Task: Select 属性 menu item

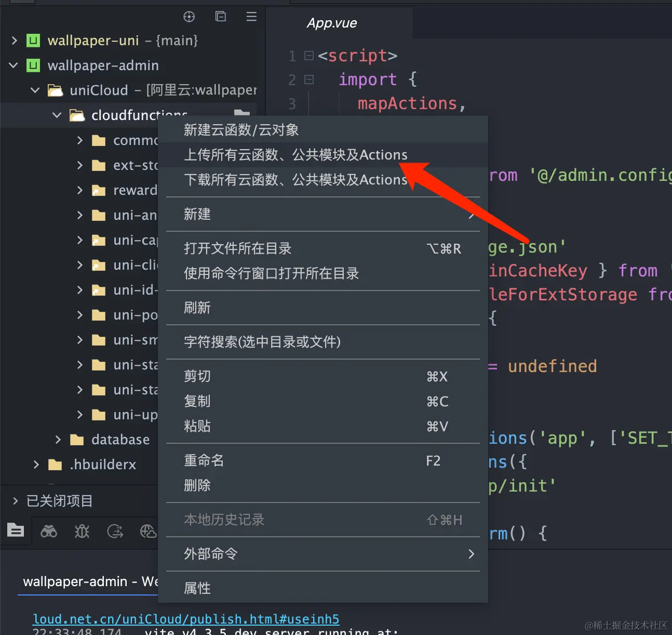Action: click(x=322, y=588)
